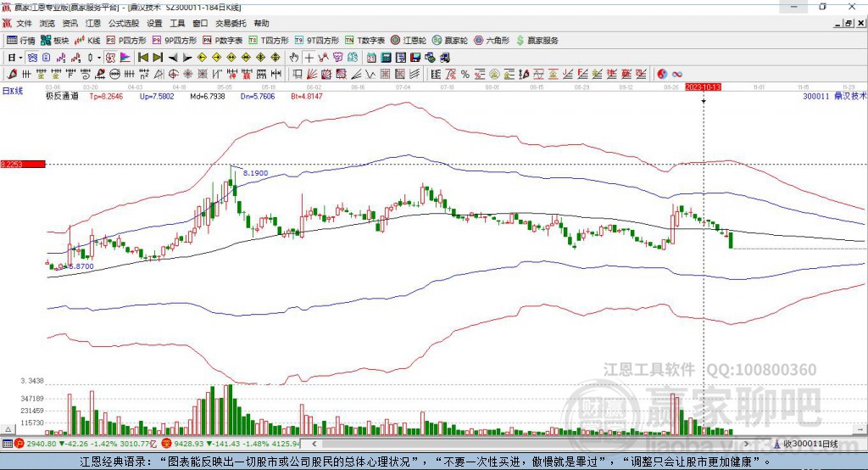Open the T四方形 time square
Image resolution: width=868 pixels, height=470 pixels.
(269, 41)
